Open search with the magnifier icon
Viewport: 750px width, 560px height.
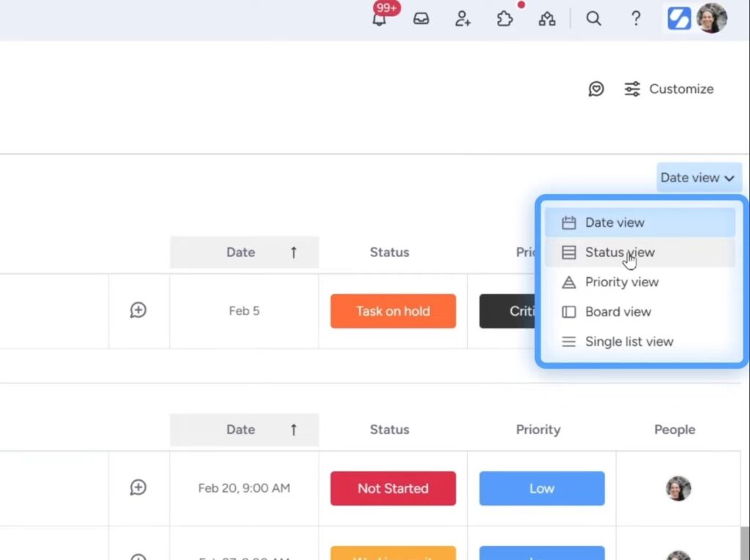pyautogui.click(x=594, y=18)
